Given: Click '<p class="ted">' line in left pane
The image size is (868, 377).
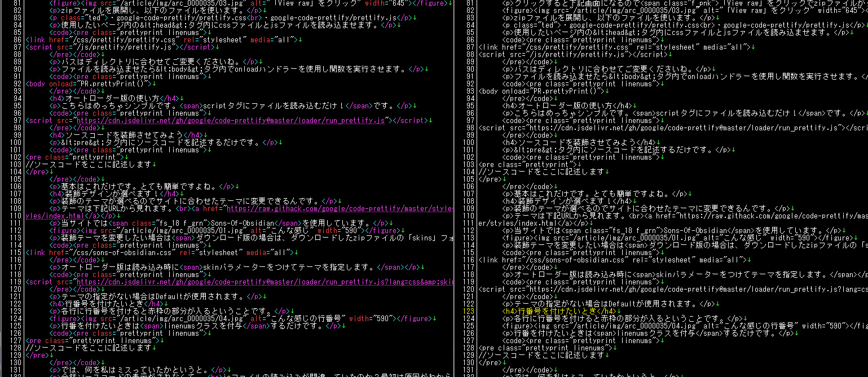Looking at the screenshot, I should pos(233,17).
